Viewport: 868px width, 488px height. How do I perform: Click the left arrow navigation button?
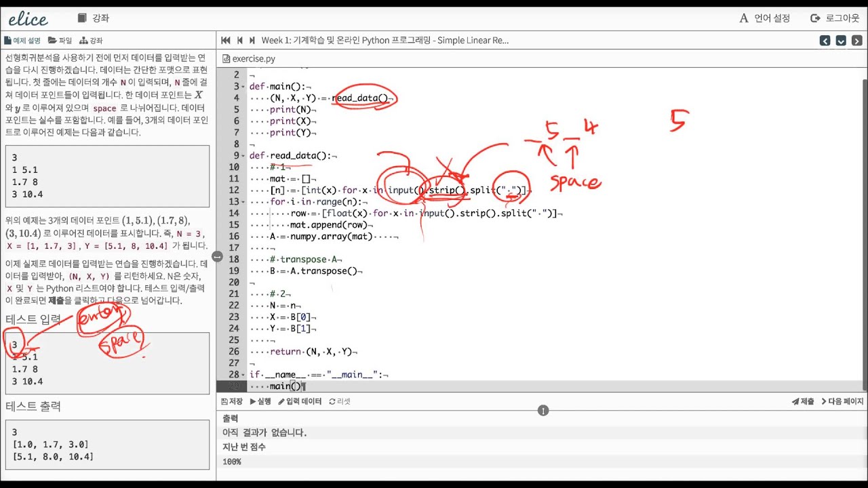pos(825,41)
